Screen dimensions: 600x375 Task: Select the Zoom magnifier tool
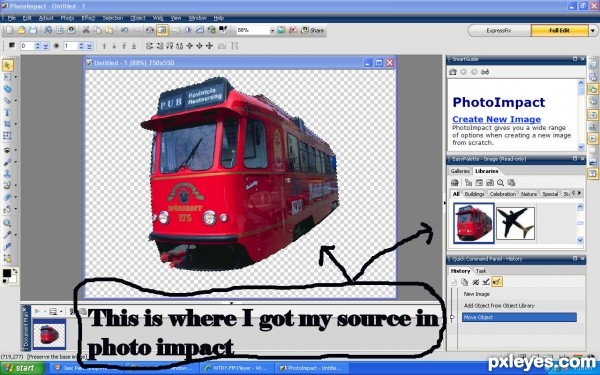7,223
